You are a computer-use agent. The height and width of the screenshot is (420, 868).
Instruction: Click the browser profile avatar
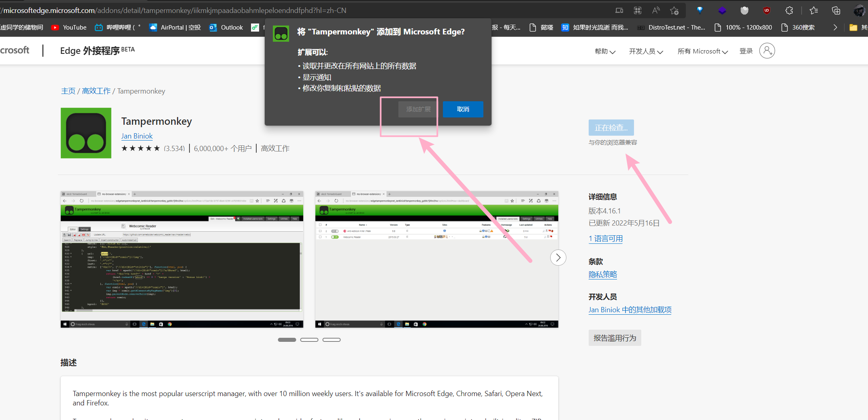click(859, 11)
